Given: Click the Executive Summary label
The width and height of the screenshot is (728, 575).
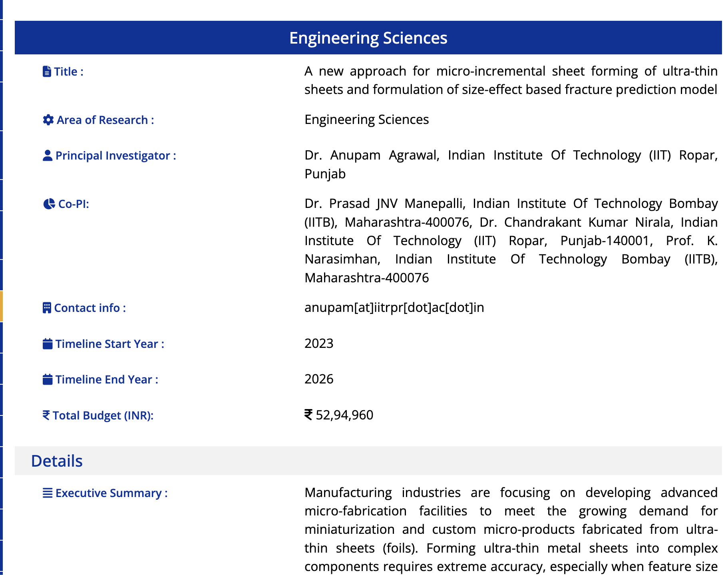Looking at the screenshot, I should [111, 493].
